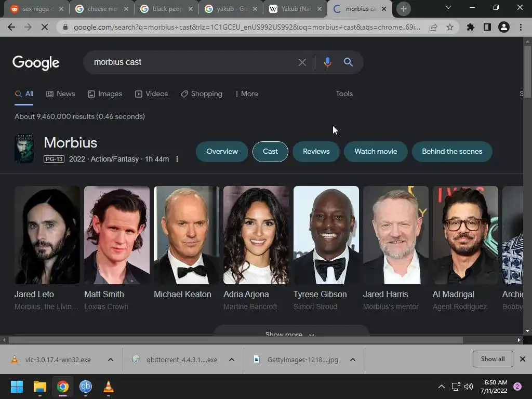
Task: Click the browser forward arrow
Action: coord(28,27)
